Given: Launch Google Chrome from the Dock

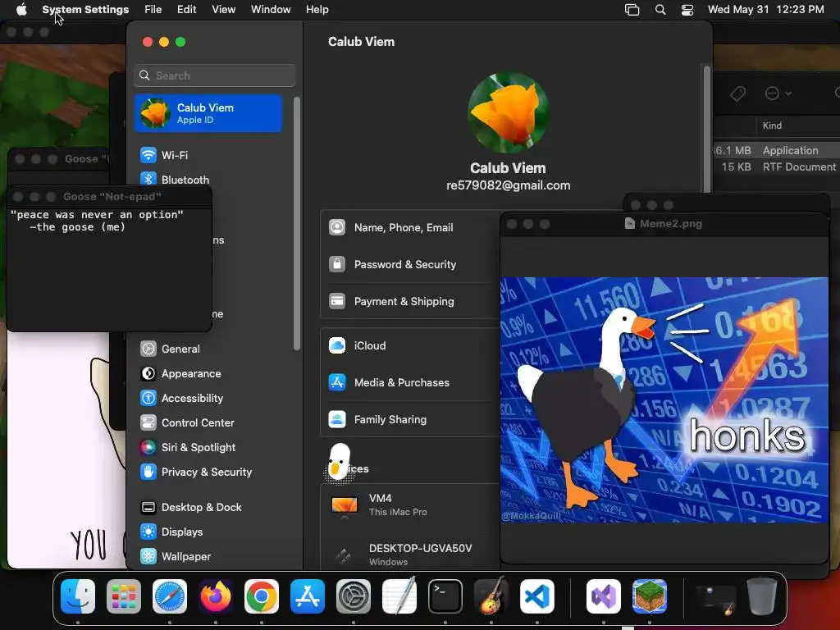Looking at the screenshot, I should tap(262, 596).
